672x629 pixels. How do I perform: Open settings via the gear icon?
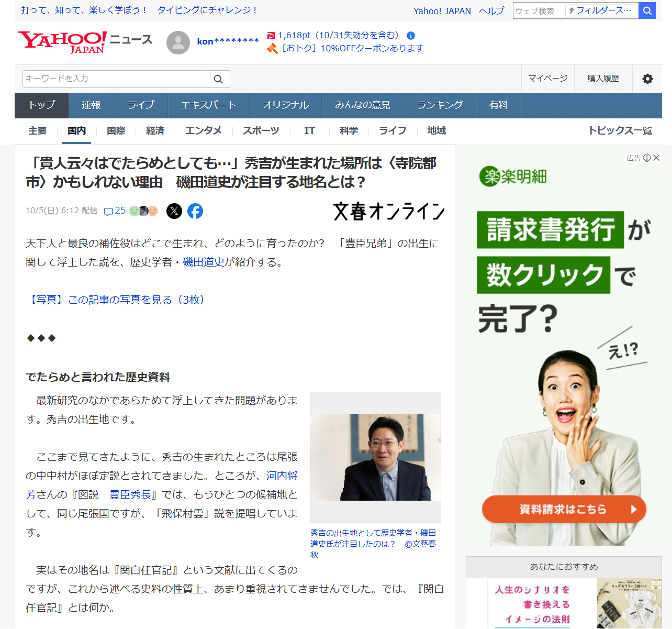[647, 79]
